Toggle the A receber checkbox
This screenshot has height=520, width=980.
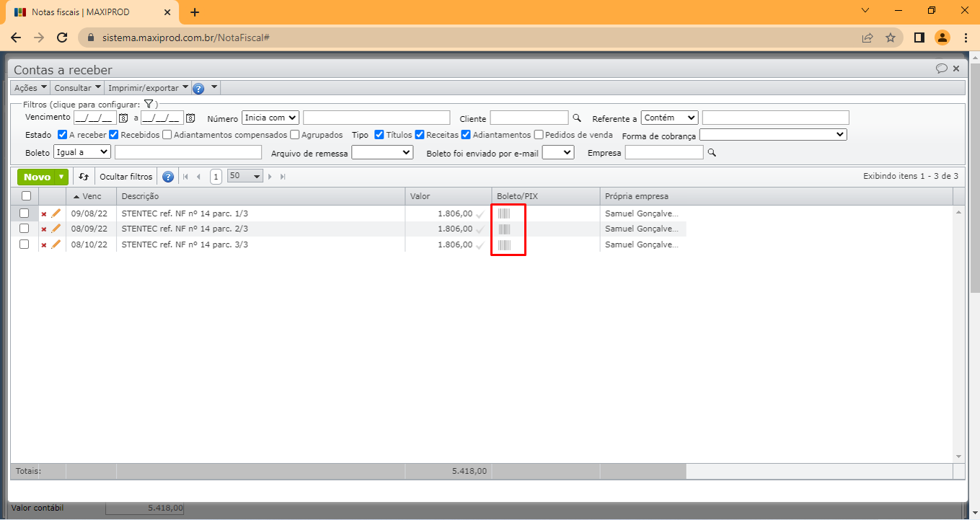(x=63, y=135)
